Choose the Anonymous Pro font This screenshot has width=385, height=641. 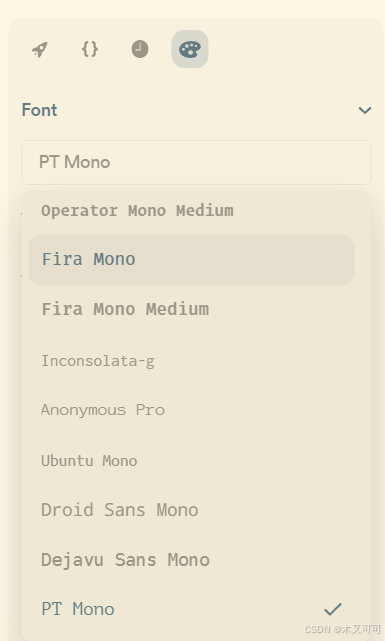(191, 410)
